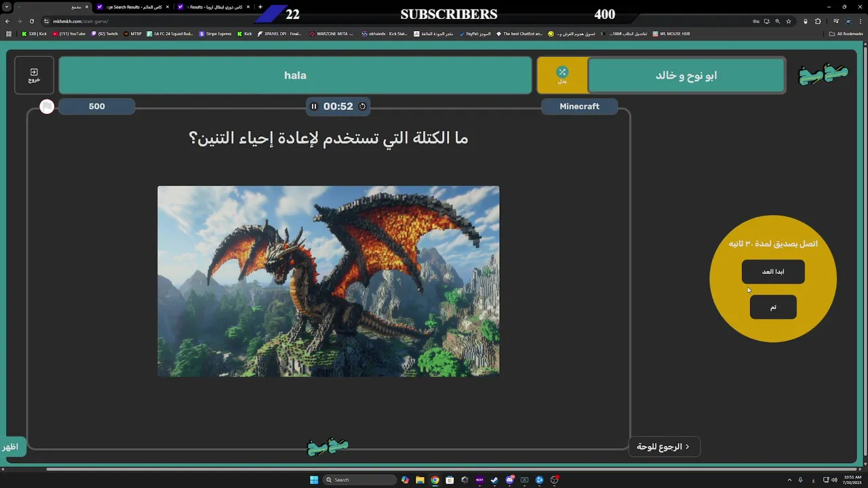This screenshot has height=488, width=868.
Task: Open the WL MOUSE HUB bookmark
Action: 671,34
